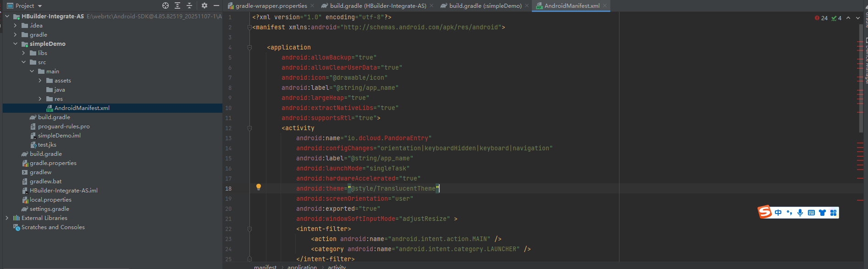Toggle Sogou Chinese/English input mode

(x=778, y=213)
